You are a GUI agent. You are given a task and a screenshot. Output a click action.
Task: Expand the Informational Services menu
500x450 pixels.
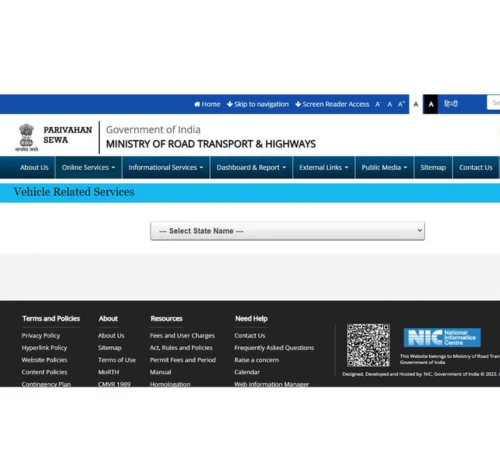point(166,167)
